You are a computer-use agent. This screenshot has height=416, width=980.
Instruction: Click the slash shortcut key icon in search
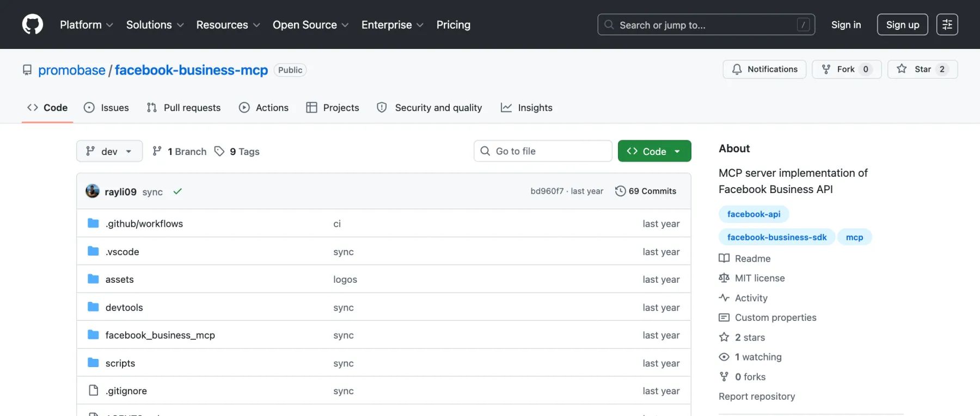[803, 24]
